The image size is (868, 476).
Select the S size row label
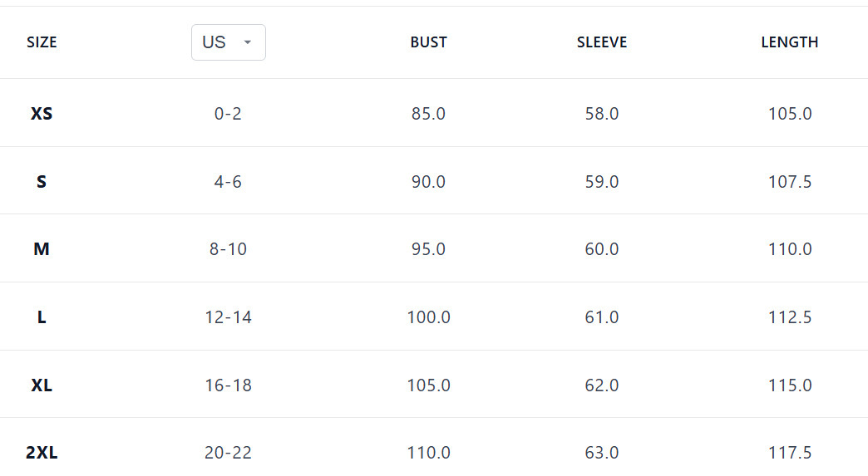click(42, 182)
